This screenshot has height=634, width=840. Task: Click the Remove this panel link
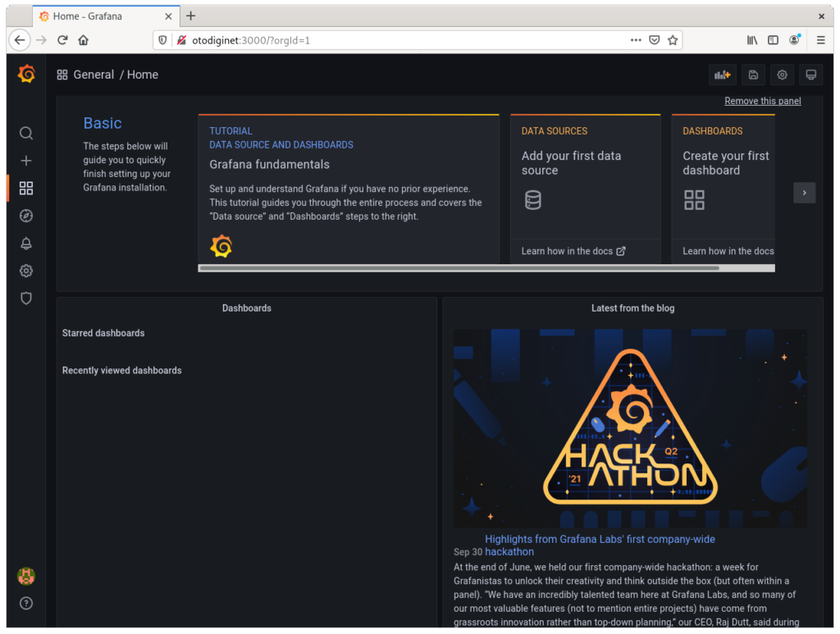click(x=762, y=101)
